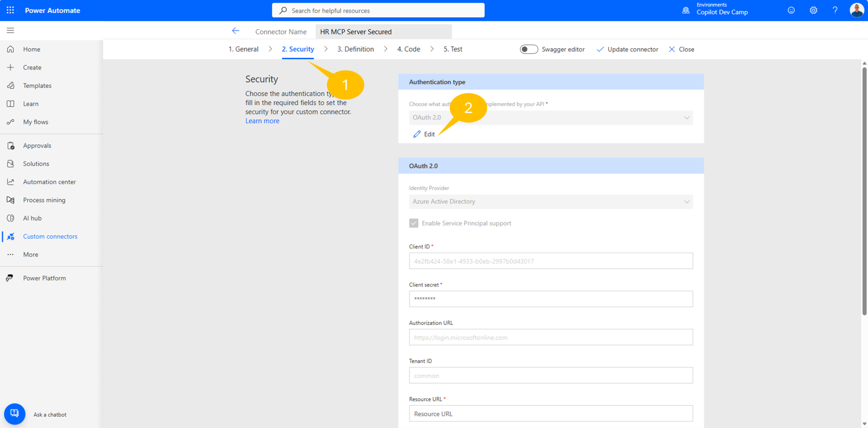Expand the OAuth 2.0 authentication type dropdown
The width and height of the screenshot is (868, 428).
coord(551,118)
